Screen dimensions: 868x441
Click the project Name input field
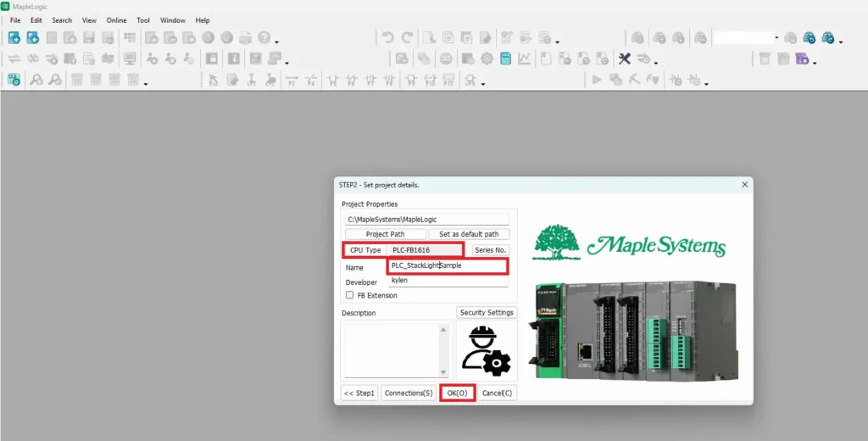(x=448, y=266)
